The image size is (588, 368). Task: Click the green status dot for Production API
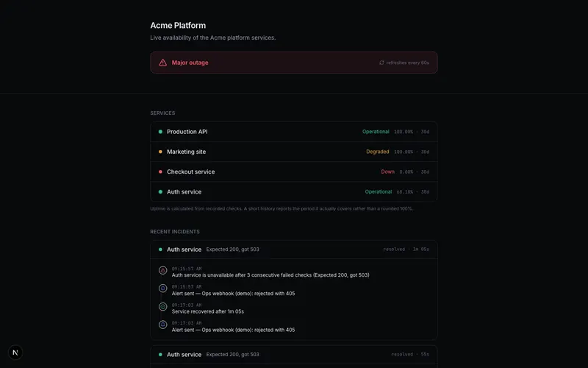click(x=160, y=132)
